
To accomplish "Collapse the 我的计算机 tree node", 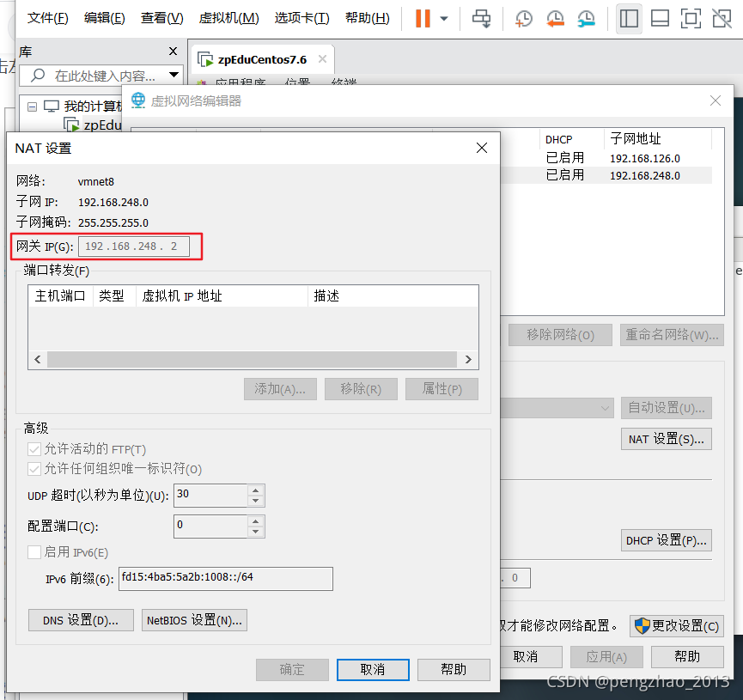I will (x=32, y=107).
